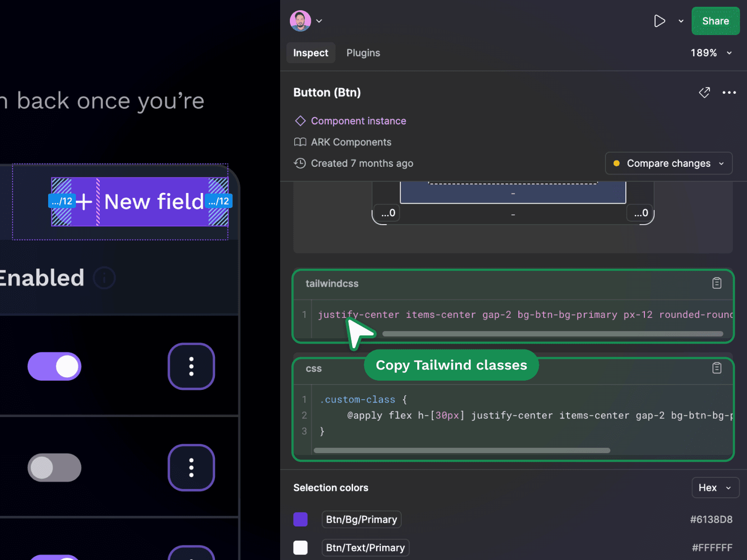This screenshot has width=747, height=560.
Task: Click the Selection colors heading
Action: (x=331, y=488)
